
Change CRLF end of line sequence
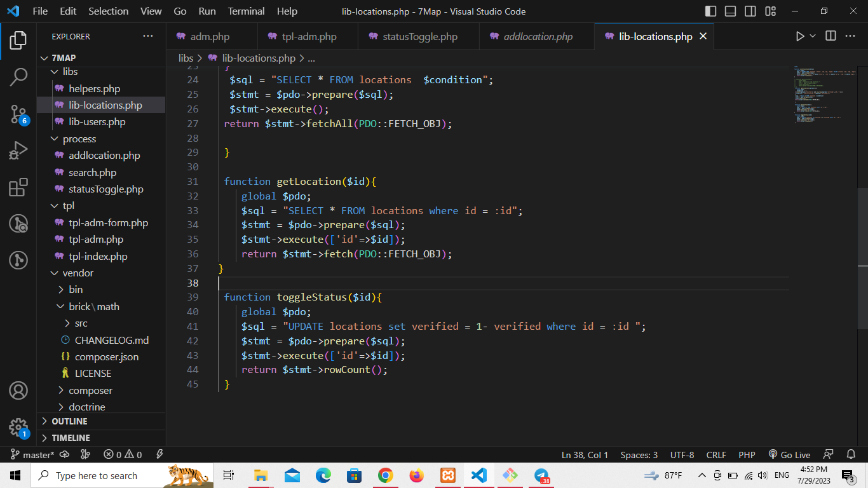tap(716, 455)
